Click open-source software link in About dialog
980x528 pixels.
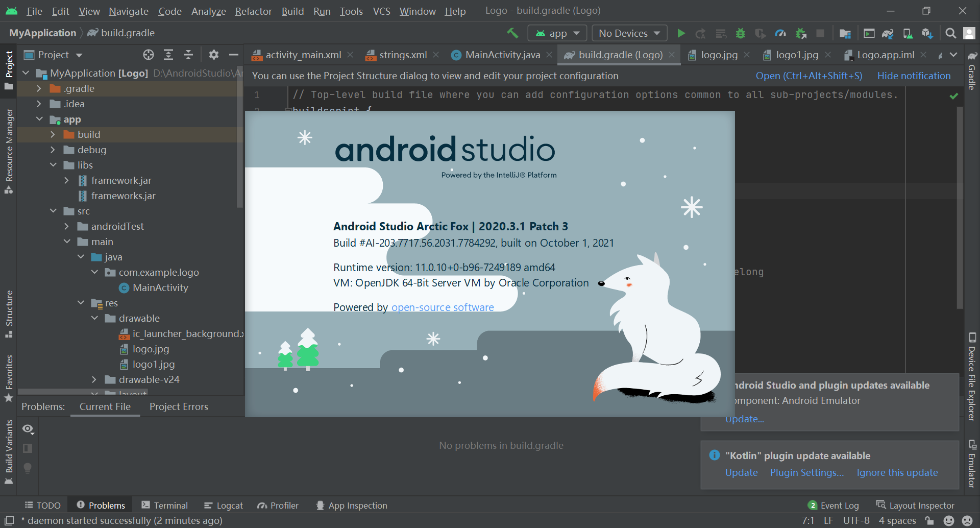pos(443,307)
